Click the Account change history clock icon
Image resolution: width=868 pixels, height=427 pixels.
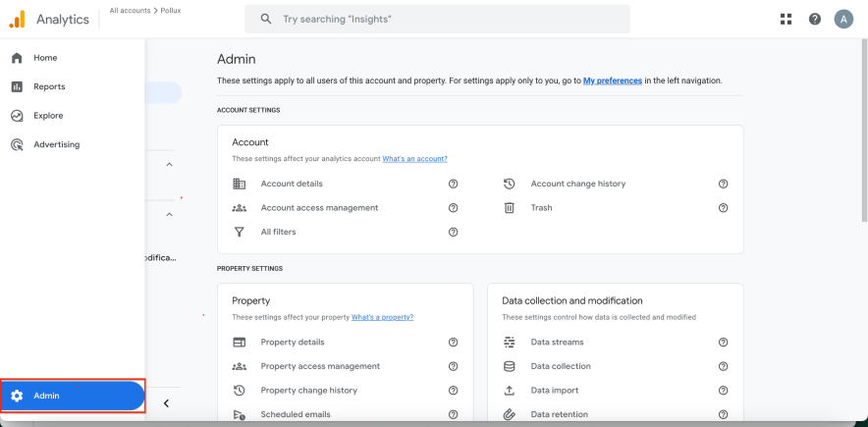pyautogui.click(x=510, y=184)
